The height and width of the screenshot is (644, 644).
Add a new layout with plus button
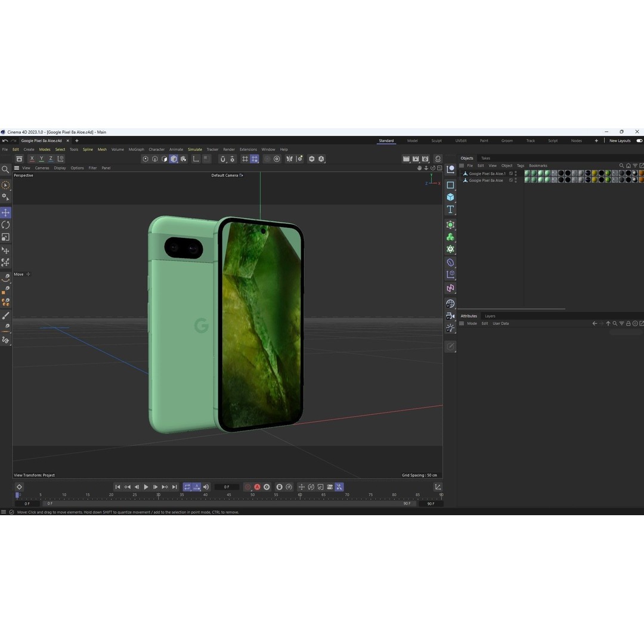click(x=596, y=141)
